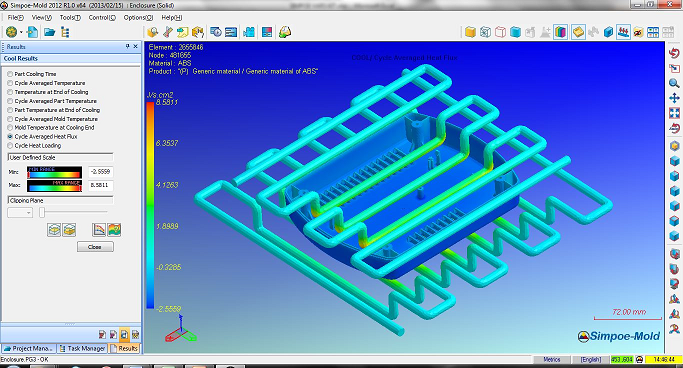This screenshot has width=683, height=368.
Task: Click the project tree structure icon
Action: coord(65,32)
